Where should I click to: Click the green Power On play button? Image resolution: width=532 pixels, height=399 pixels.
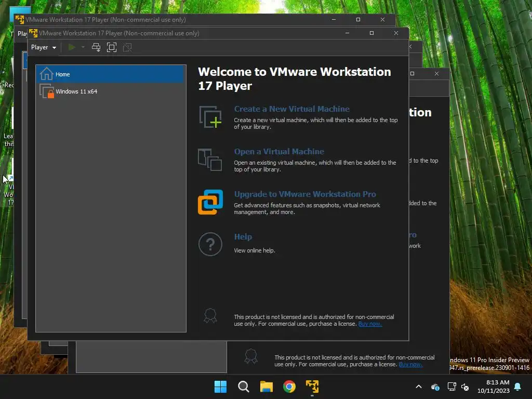(x=72, y=47)
